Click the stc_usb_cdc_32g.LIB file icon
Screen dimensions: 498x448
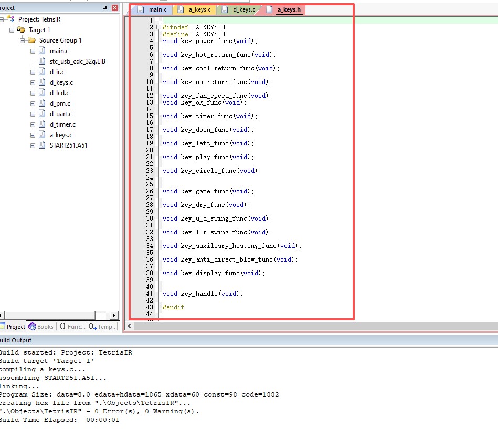click(42, 61)
